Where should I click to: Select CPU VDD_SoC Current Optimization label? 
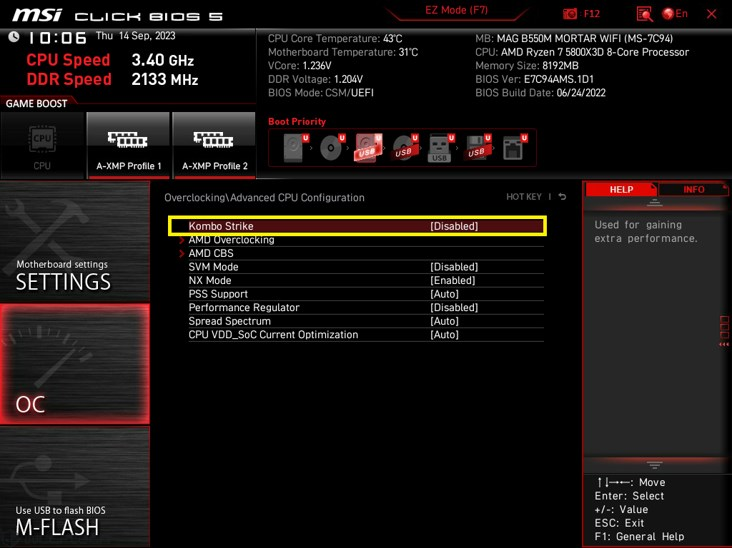(x=273, y=335)
